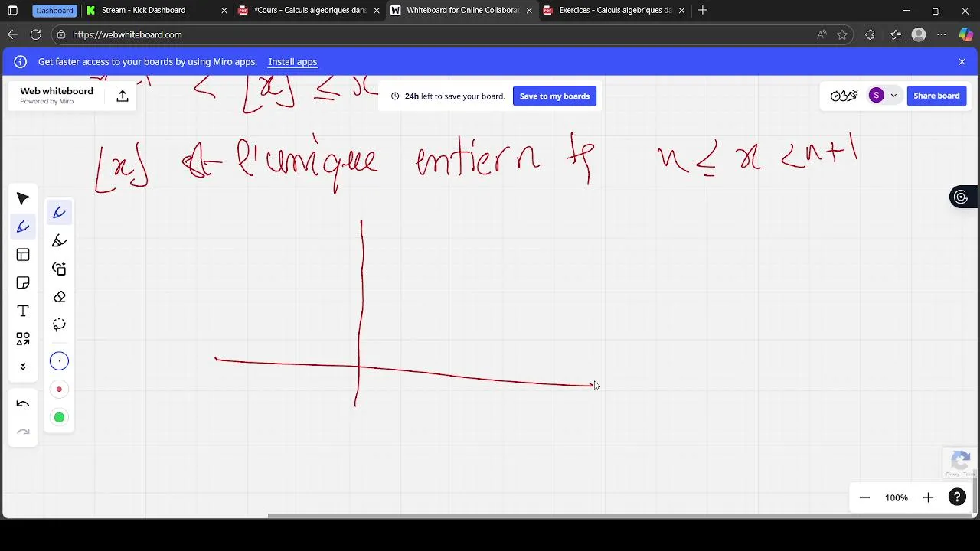Viewport: 980px width, 551px height.
Task: Dismiss the Miro apps banner
Action: coord(962,62)
